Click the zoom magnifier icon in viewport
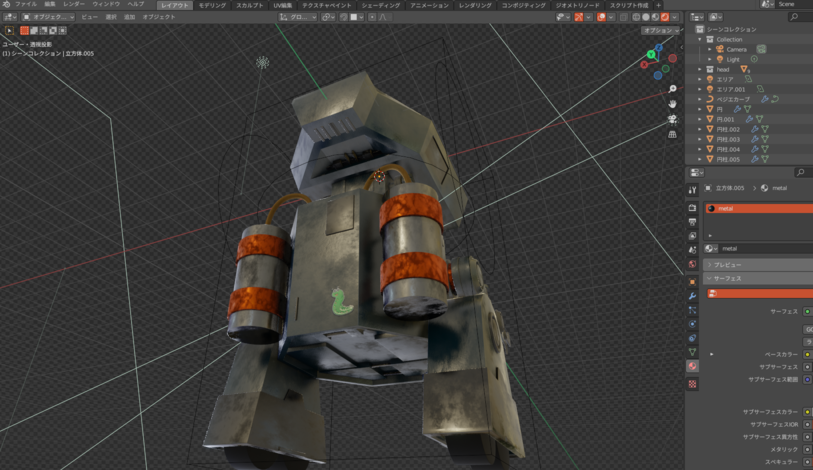This screenshot has height=470, width=813. click(x=672, y=90)
